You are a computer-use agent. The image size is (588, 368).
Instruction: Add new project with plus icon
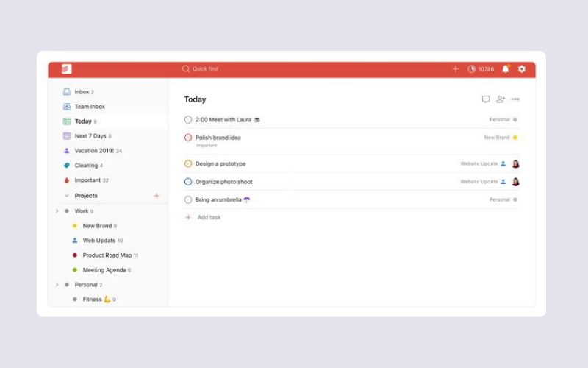[156, 196]
